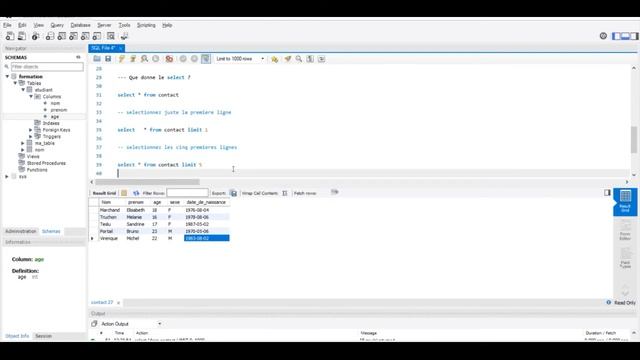Sort by date_de_naissance column header
This screenshot has width=640, height=360.
pos(206,202)
